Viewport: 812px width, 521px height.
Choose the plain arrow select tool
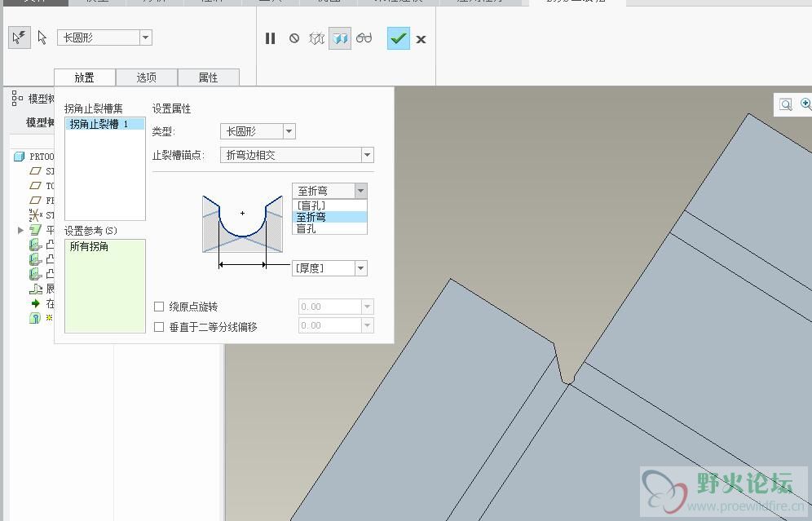click(42, 38)
